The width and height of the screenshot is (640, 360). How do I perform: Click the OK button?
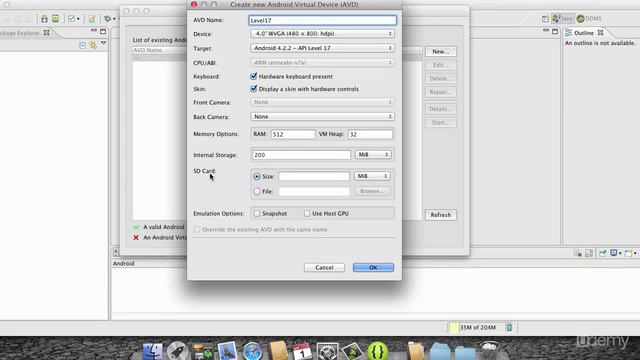tap(373, 267)
